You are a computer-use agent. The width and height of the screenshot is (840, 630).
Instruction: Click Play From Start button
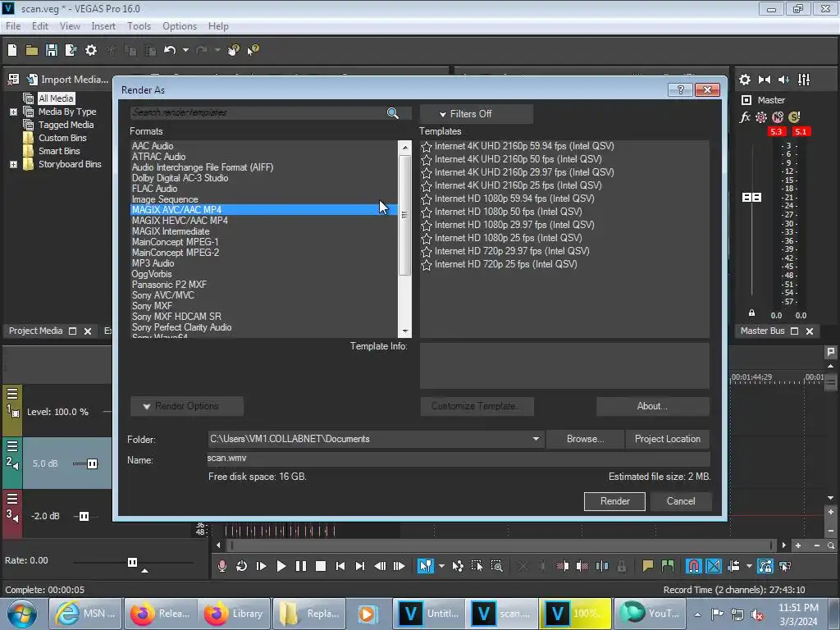[x=262, y=566]
